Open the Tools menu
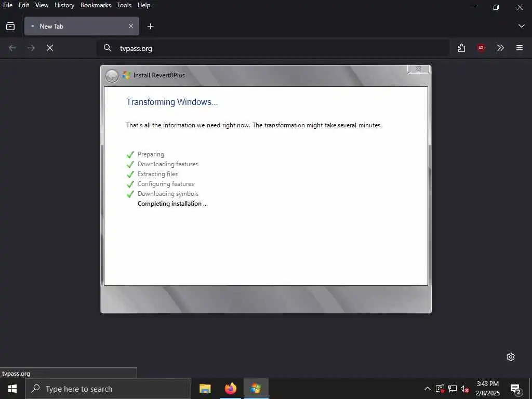The height and width of the screenshot is (399, 532). point(124,5)
